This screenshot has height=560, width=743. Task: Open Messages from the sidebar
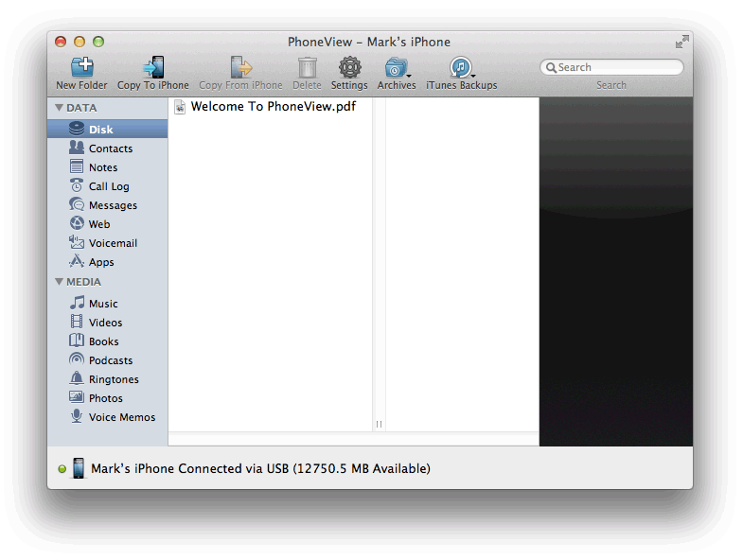[x=113, y=205]
